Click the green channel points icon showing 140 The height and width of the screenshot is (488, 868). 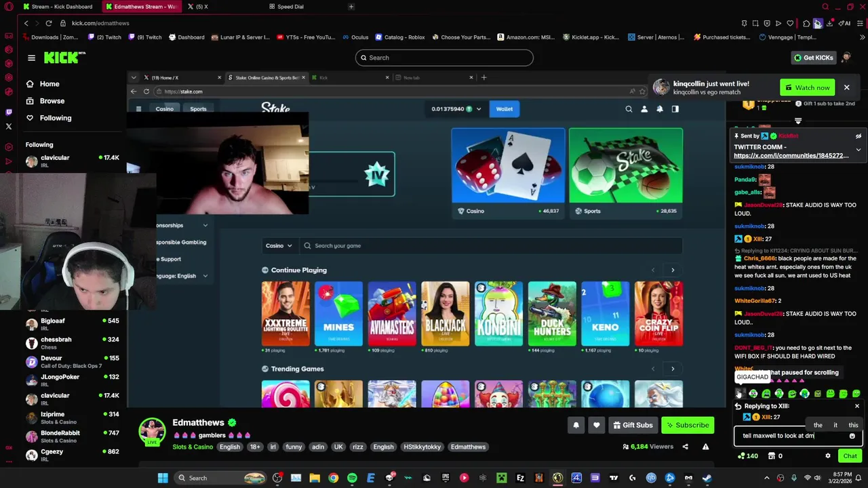741,456
